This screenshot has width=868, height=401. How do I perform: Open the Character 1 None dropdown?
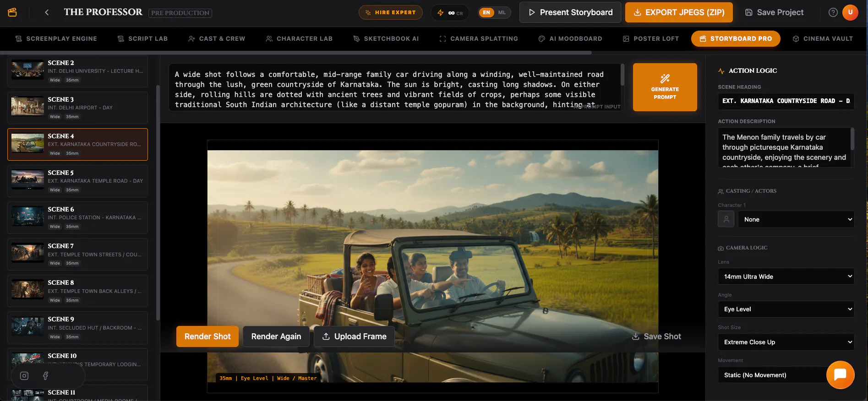(x=796, y=219)
